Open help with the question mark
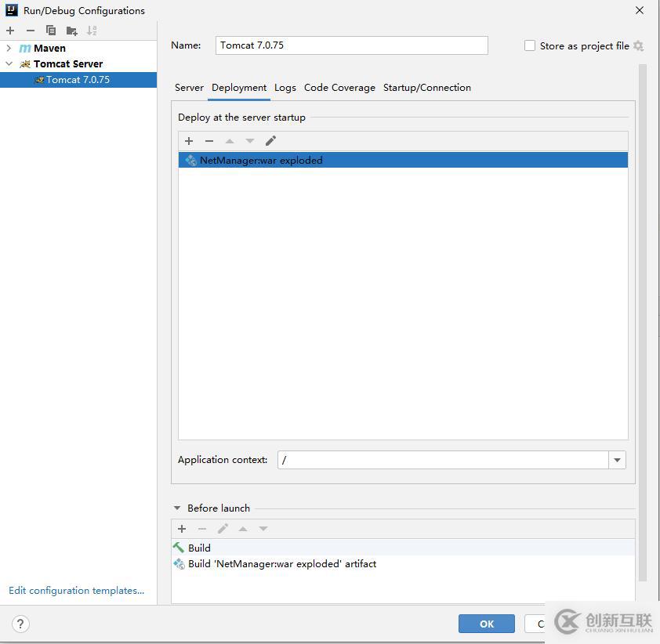 [x=20, y=624]
